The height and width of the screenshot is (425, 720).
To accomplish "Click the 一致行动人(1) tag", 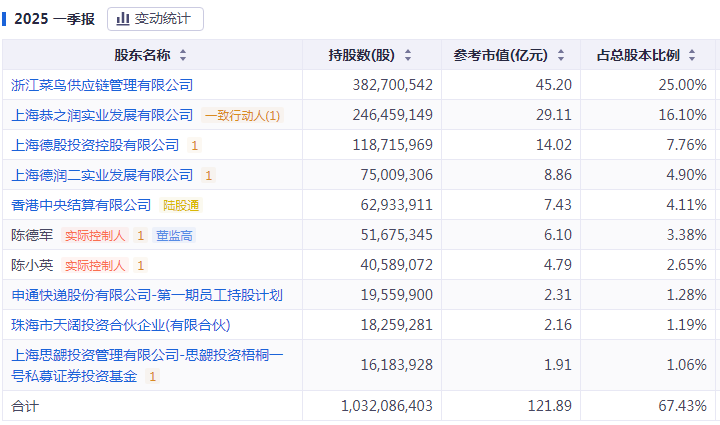I will click(242, 116).
